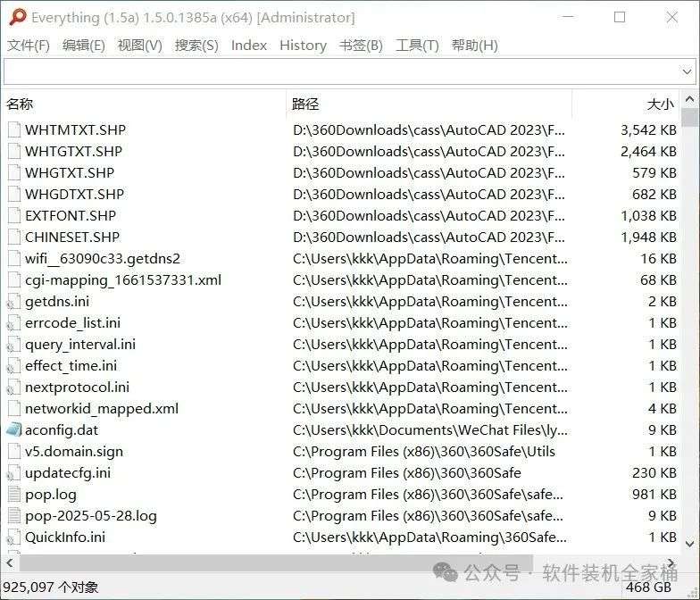700x600 pixels.
Task: Click the vertical scrollbar down arrow
Action: click(689, 544)
